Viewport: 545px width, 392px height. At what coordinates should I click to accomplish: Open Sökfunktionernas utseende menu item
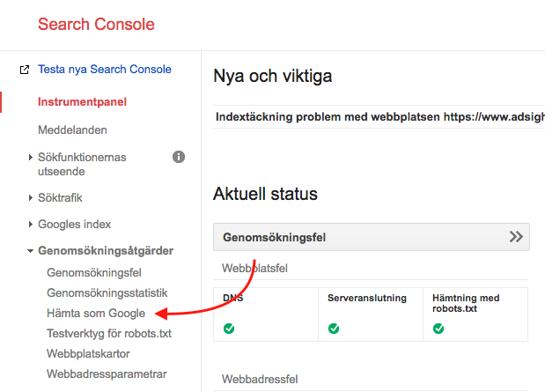tap(82, 164)
